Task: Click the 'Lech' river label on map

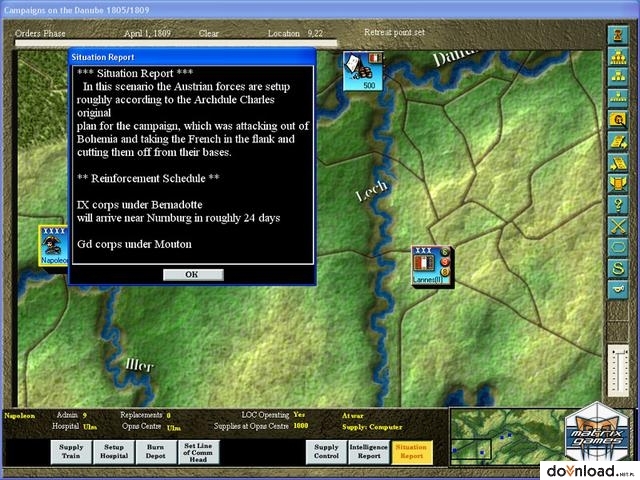Action: point(371,191)
